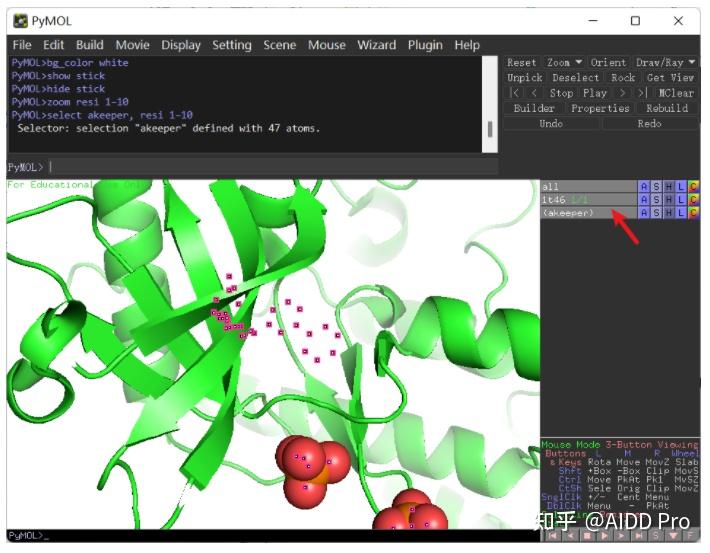Open the Movie menu

pyautogui.click(x=132, y=45)
